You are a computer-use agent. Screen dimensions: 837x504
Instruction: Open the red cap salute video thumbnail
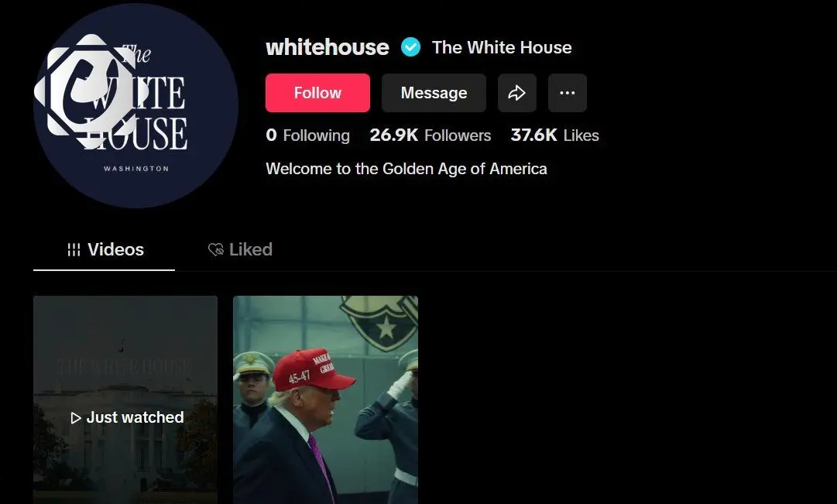[326, 400]
